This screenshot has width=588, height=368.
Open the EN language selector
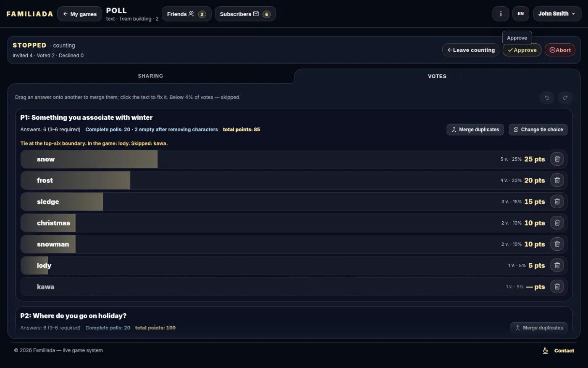[520, 14]
